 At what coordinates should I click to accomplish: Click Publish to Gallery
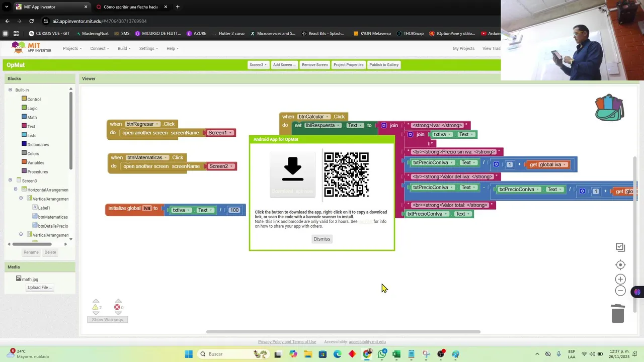coord(384,65)
